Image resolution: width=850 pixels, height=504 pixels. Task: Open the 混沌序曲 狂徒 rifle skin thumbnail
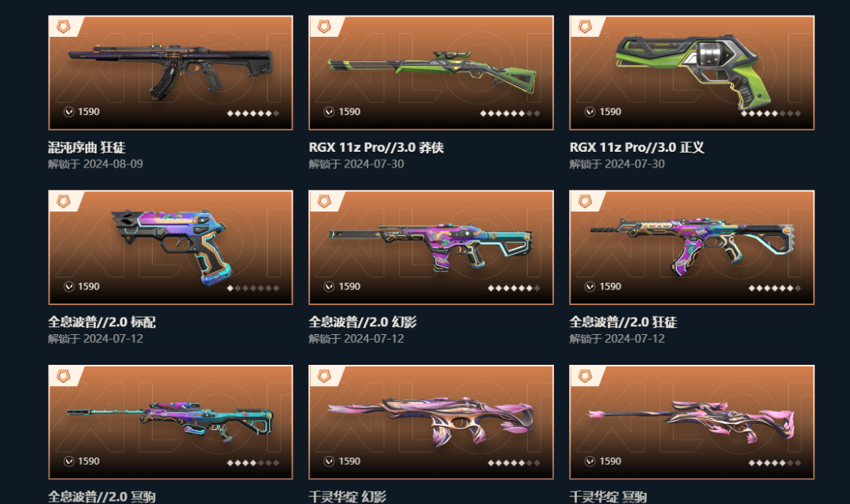coord(170,72)
